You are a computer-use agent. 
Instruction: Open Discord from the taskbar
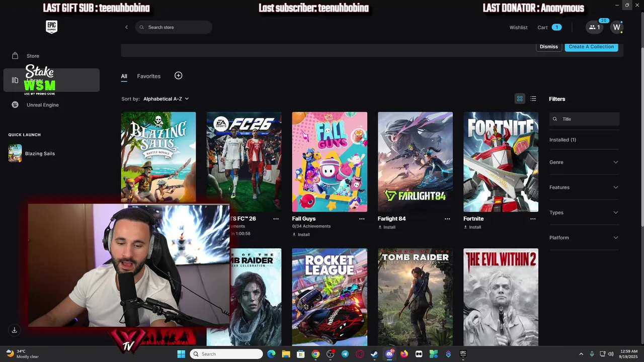(389, 354)
